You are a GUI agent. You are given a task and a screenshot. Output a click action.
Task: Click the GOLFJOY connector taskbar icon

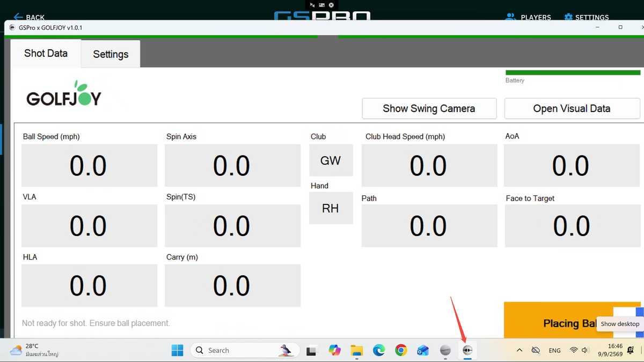467,350
